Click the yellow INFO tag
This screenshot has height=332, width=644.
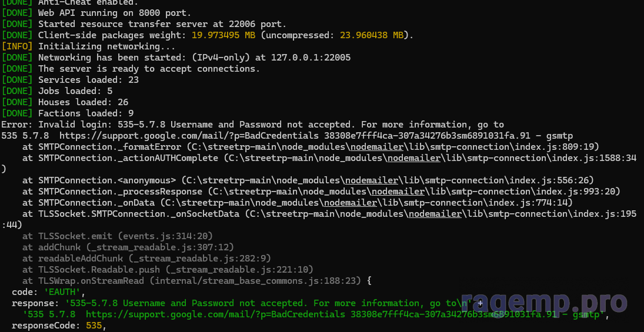coord(17,46)
